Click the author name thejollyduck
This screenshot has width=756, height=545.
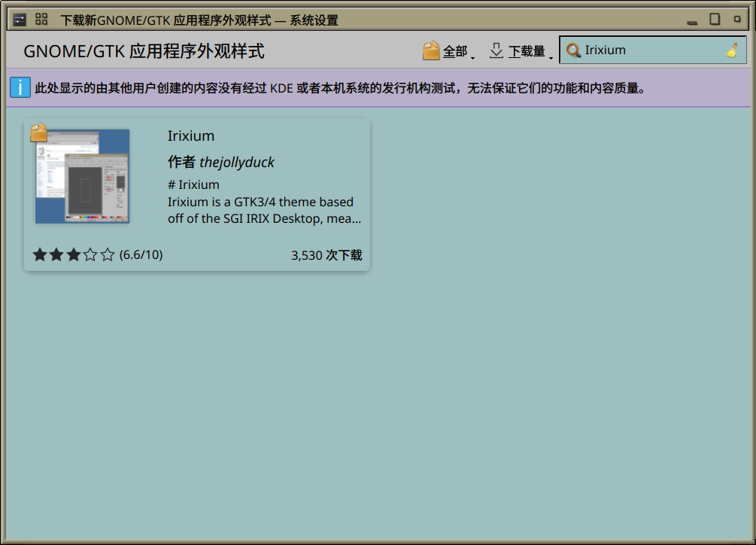236,162
